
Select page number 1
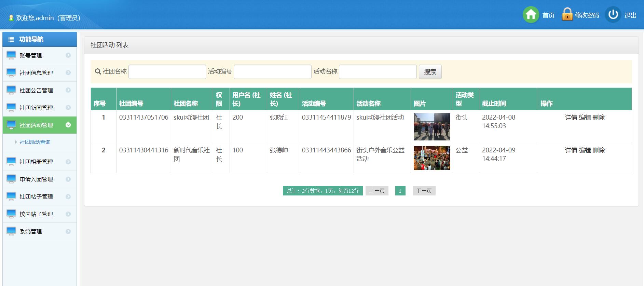point(400,191)
